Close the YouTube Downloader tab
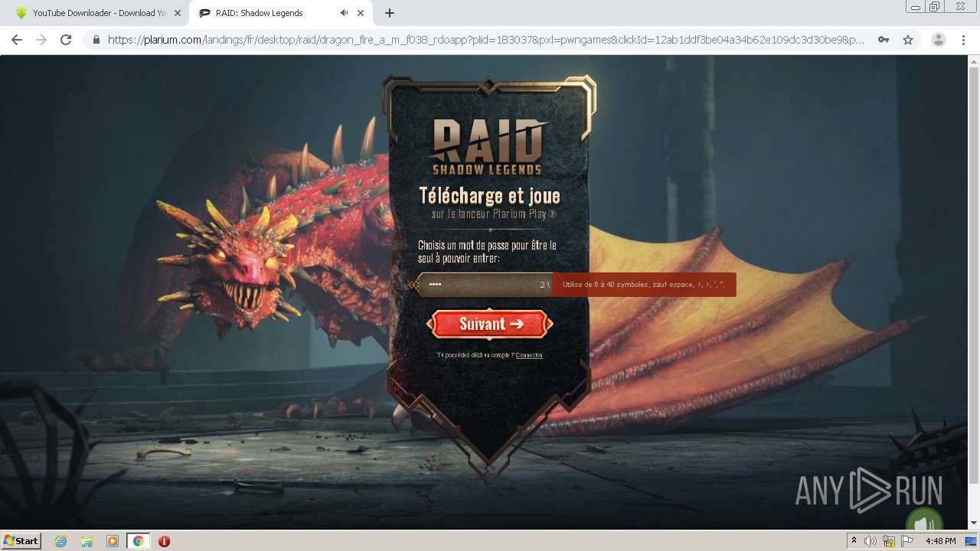Viewport: 980px width, 551px height. click(178, 13)
